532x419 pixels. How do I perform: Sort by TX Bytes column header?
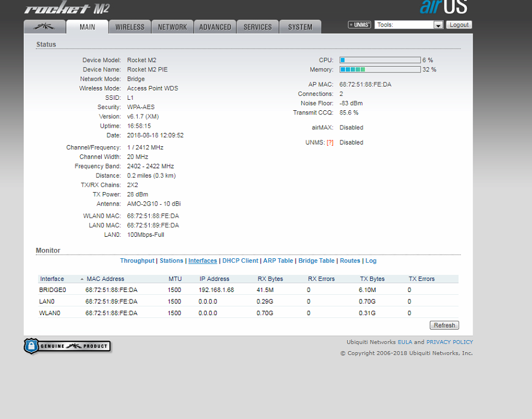(x=372, y=279)
